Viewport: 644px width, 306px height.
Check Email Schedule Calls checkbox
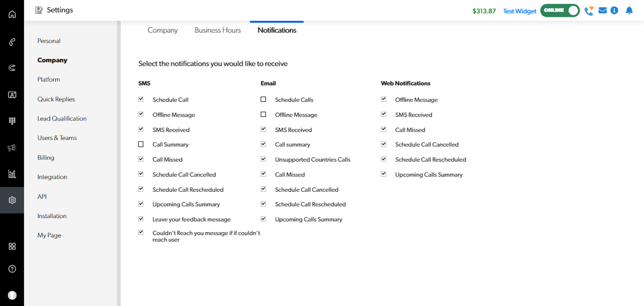coord(263,99)
